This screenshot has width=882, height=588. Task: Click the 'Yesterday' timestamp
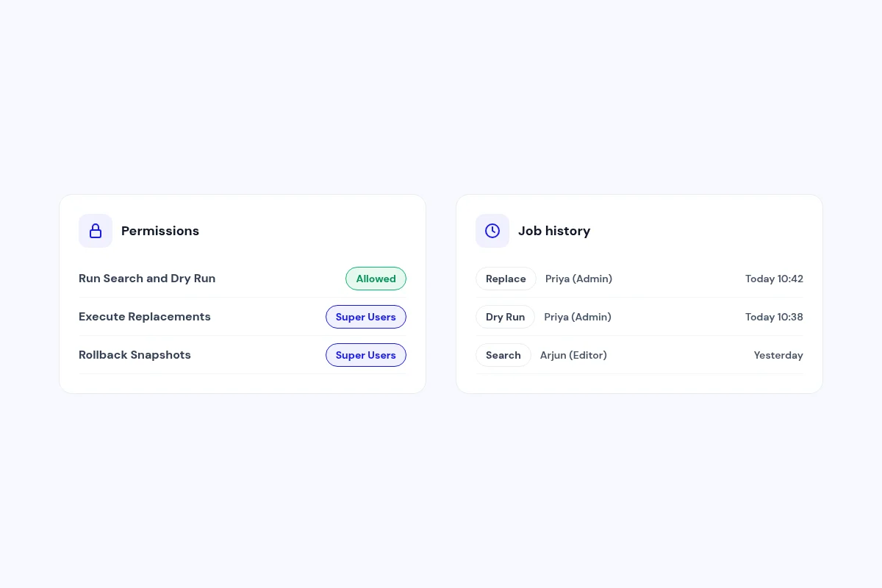(x=778, y=355)
